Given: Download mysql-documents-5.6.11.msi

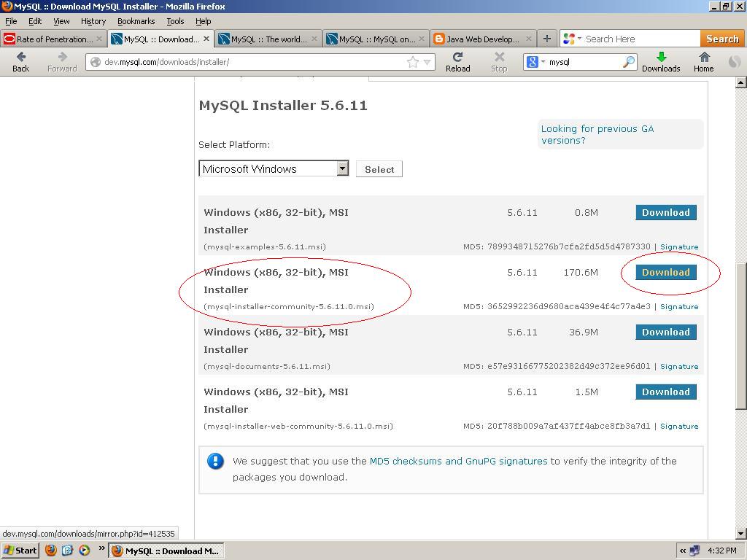Looking at the screenshot, I should [666, 332].
